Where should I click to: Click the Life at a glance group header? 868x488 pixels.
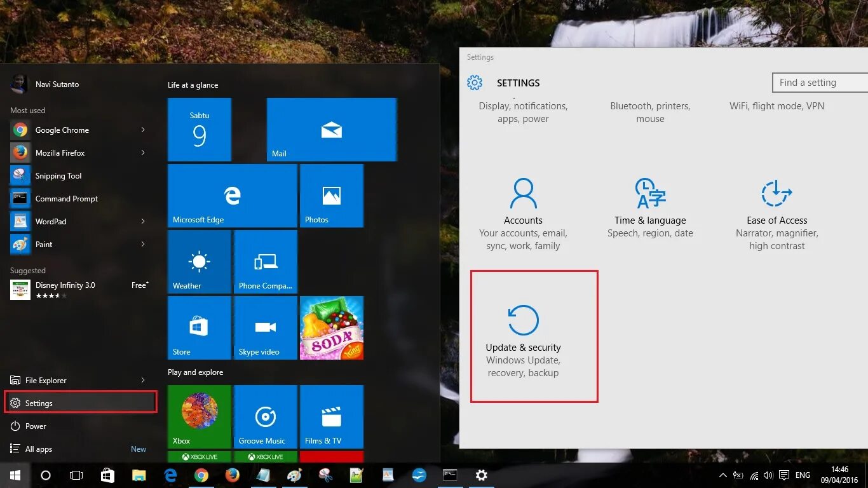click(x=193, y=85)
